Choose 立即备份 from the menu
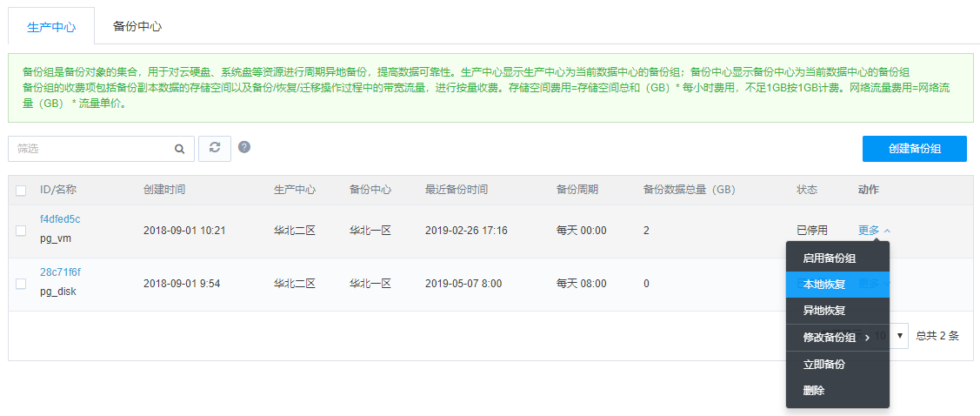The width and height of the screenshot is (980, 416). pyautogui.click(x=837, y=364)
